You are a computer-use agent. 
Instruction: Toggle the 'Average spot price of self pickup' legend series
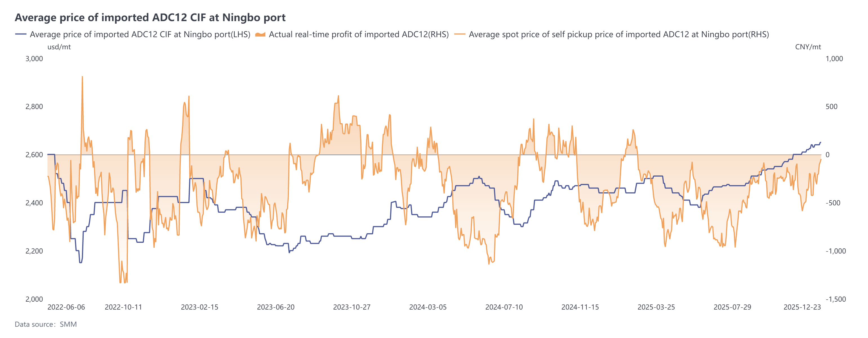click(619, 34)
